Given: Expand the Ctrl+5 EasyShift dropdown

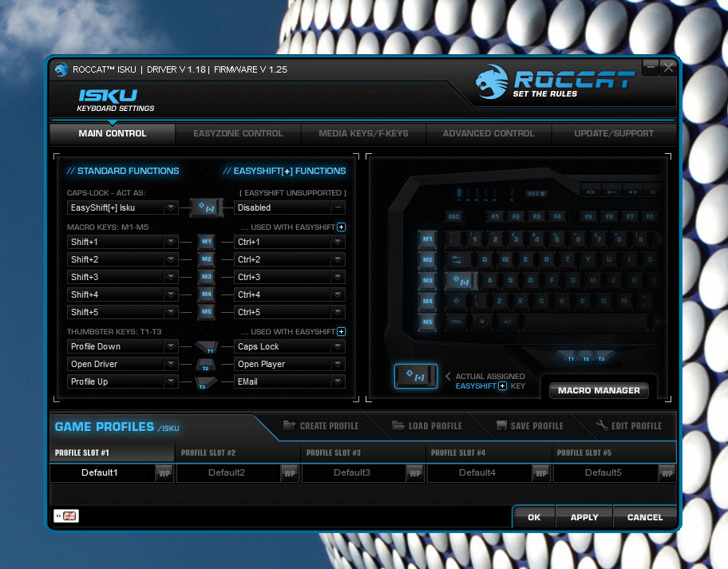Looking at the screenshot, I should (x=290, y=312).
